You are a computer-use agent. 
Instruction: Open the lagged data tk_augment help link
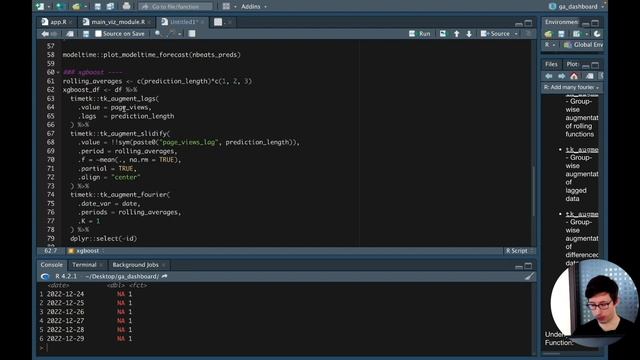(582, 150)
